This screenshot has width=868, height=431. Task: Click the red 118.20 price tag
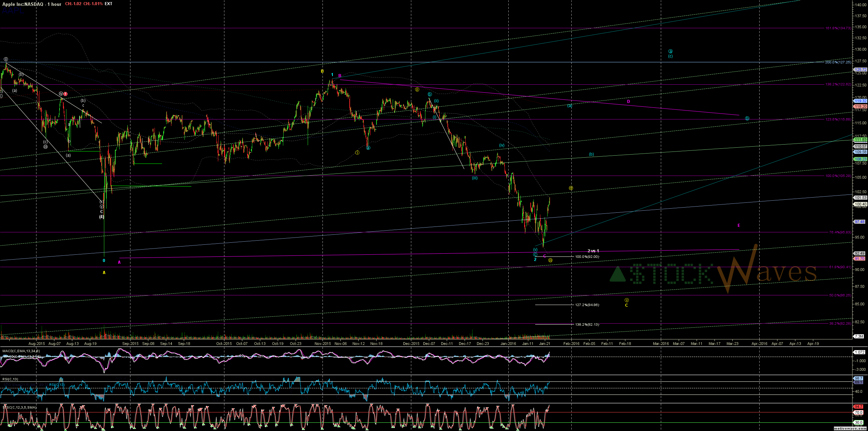click(x=860, y=107)
